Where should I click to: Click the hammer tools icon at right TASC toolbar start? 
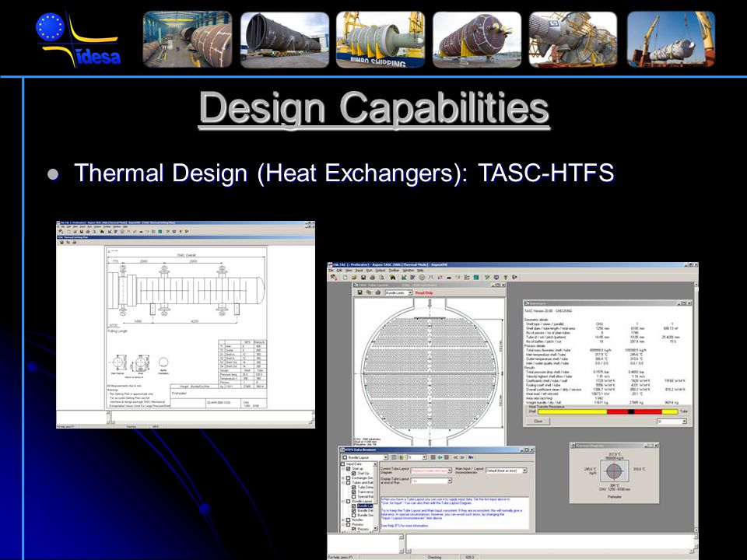point(334,277)
